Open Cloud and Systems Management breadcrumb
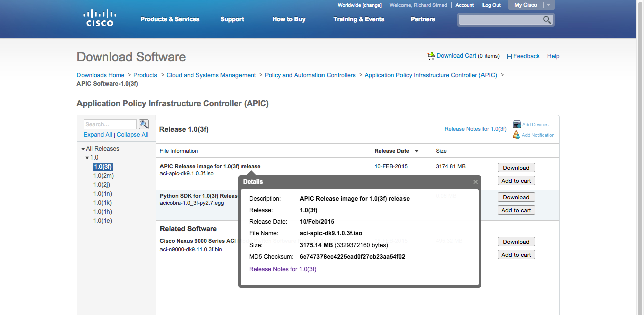This screenshot has width=644, height=315. pyautogui.click(x=211, y=75)
